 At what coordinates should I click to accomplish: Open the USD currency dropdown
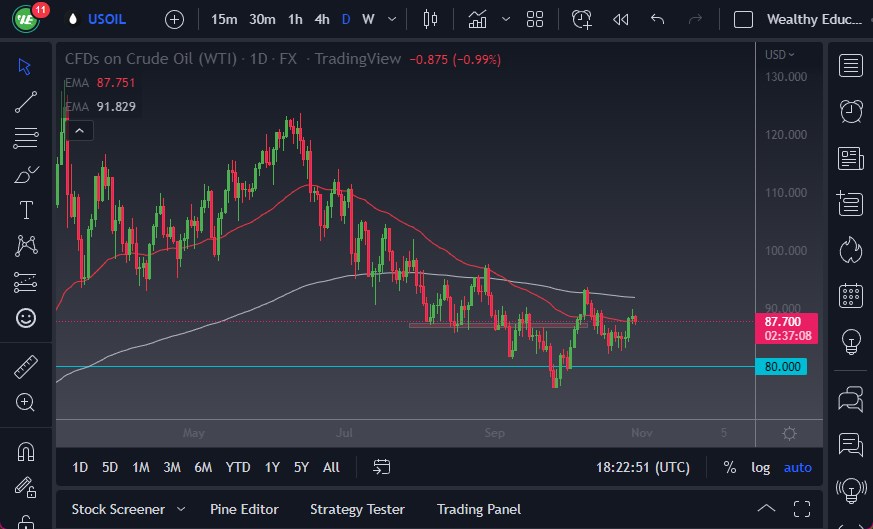(780, 55)
